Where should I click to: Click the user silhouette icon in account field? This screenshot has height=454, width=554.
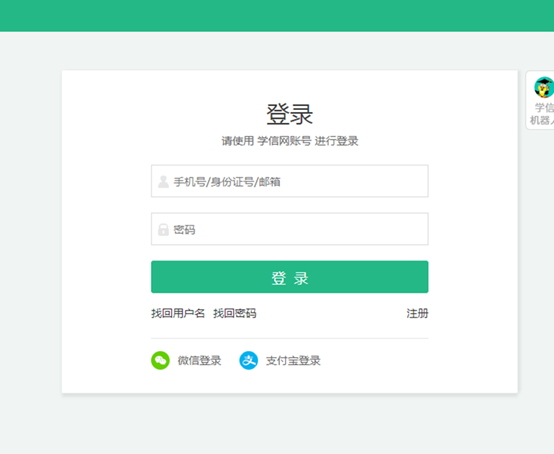tap(163, 182)
